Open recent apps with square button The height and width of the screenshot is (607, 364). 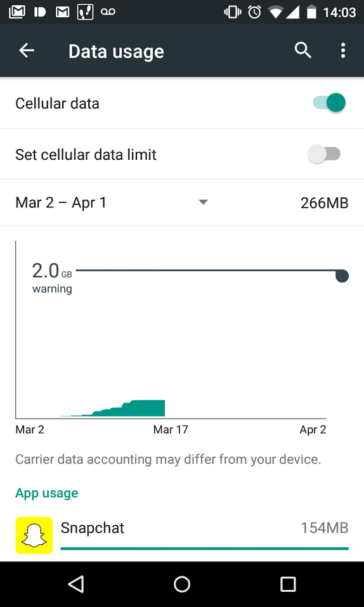tap(288, 584)
